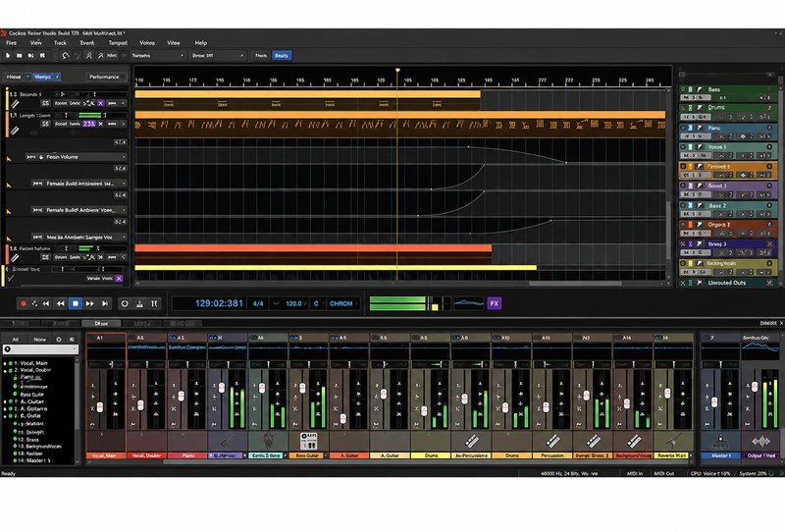Click the blue Views button

pos(42,77)
